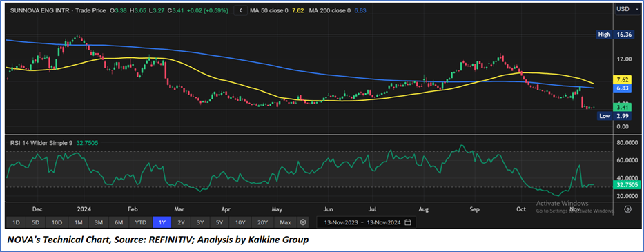Image resolution: width=644 pixels, height=252 pixels.
Task: Open range settings gear beside Max
Action: 303,222
